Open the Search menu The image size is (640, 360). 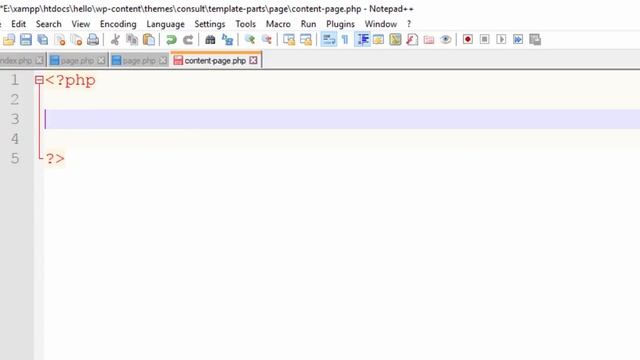click(x=49, y=24)
